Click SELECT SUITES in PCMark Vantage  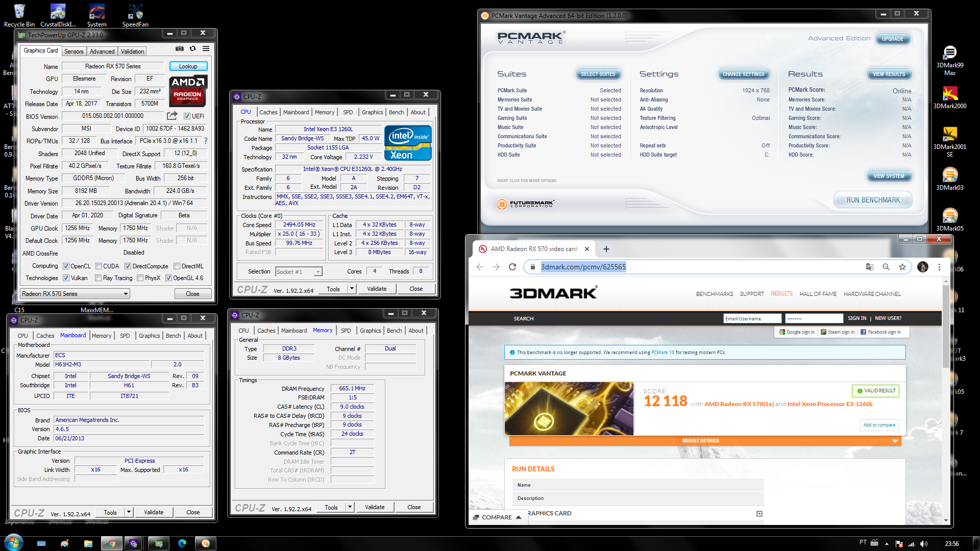[x=598, y=74]
